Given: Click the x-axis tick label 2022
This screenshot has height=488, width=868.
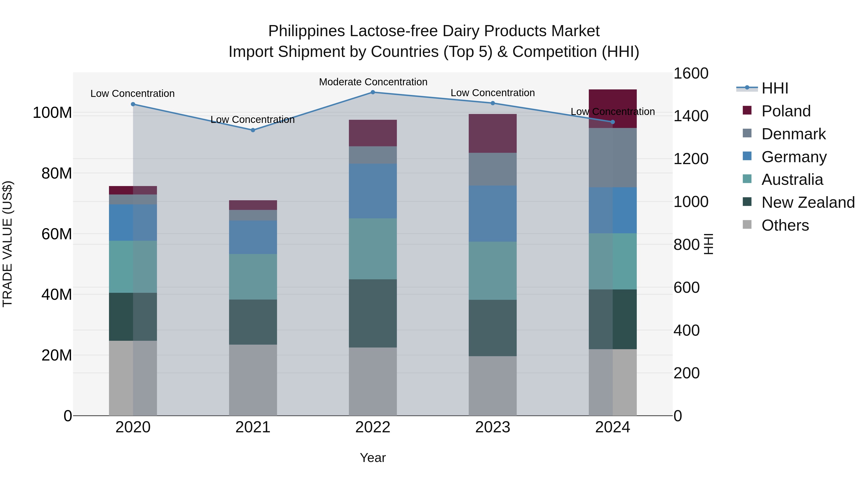Looking at the screenshot, I should (373, 427).
